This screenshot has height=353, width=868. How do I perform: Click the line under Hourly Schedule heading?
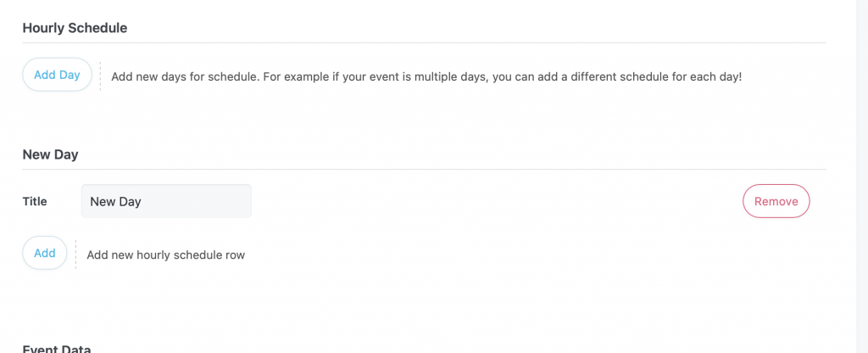pos(424,42)
